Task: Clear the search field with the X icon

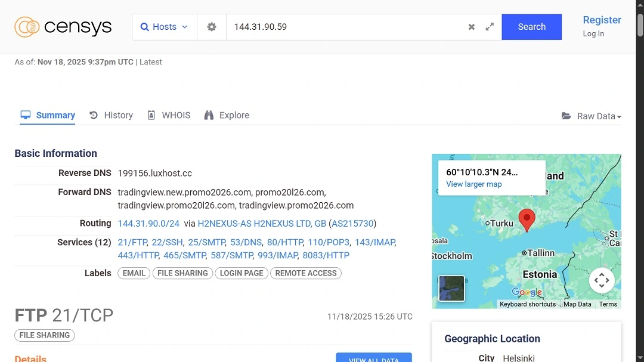Action: coord(471,26)
